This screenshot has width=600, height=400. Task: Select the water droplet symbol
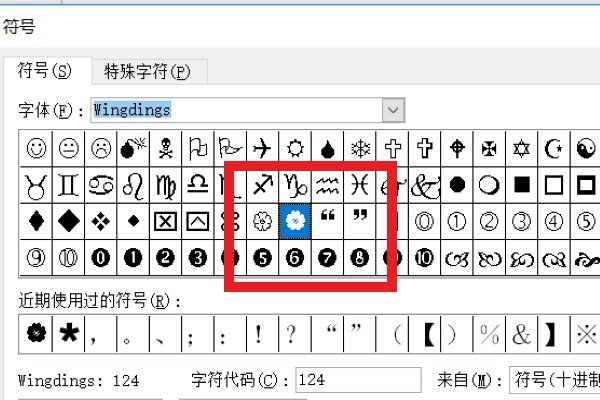click(x=327, y=148)
